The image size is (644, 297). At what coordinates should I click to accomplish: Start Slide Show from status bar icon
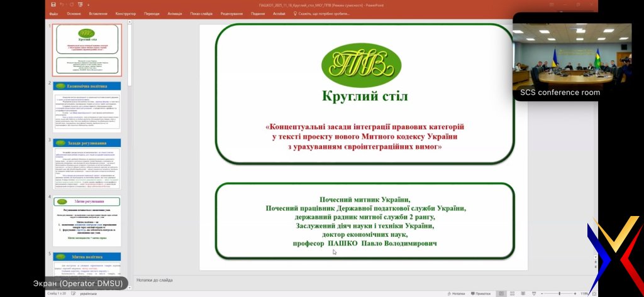(533, 293)
